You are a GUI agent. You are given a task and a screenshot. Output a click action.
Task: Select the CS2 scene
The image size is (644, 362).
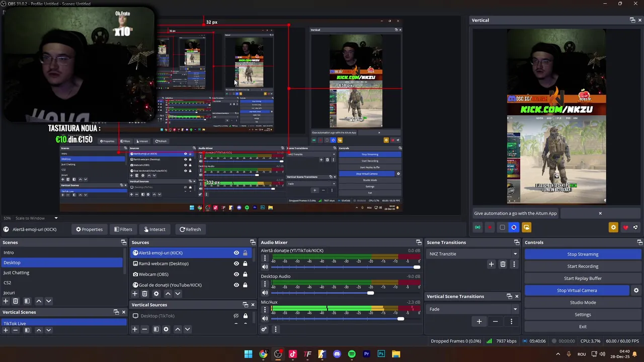pos(61,283)
